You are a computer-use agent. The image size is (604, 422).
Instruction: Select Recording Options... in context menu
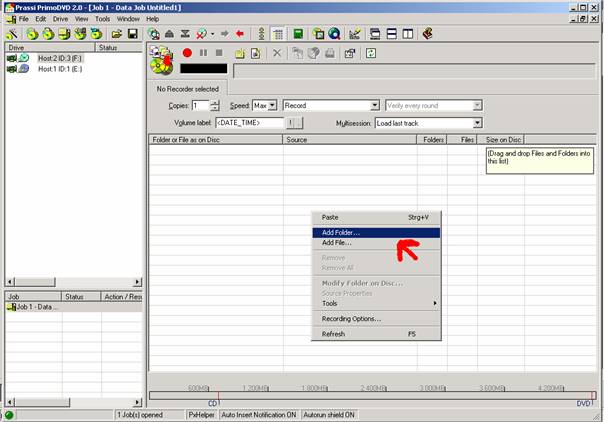[351, 319]
